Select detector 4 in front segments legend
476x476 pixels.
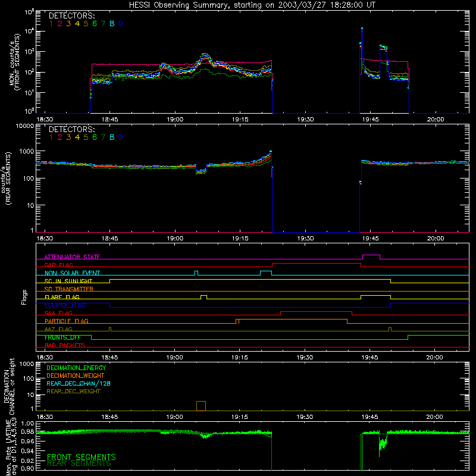click(x=77, y=24)
